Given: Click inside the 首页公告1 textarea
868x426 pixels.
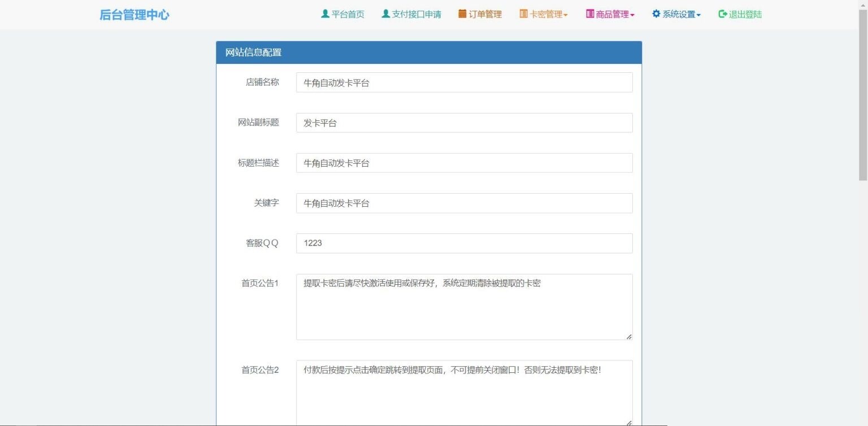Looking at the screenshot, I should point(464,307).
